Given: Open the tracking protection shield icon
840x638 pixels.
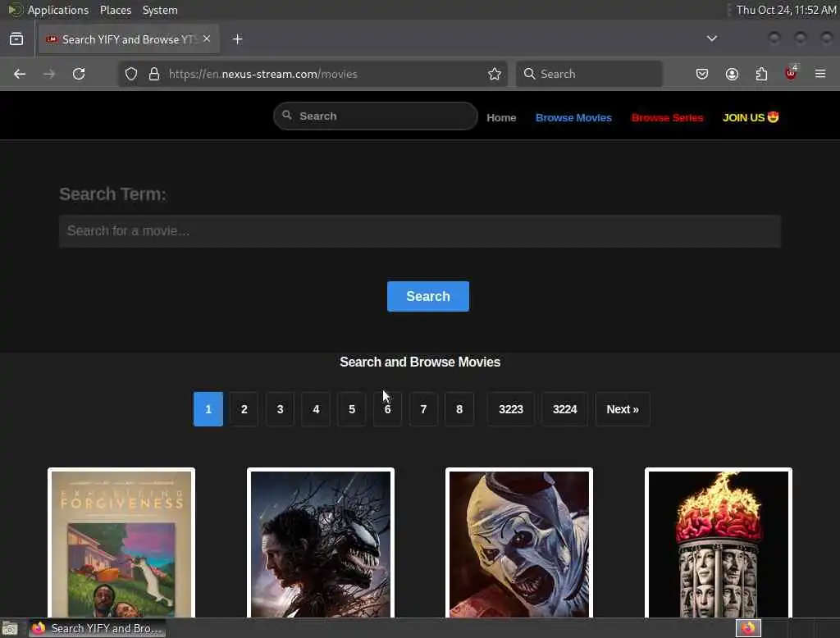Looking at the screenshot, I should [131, 74].
